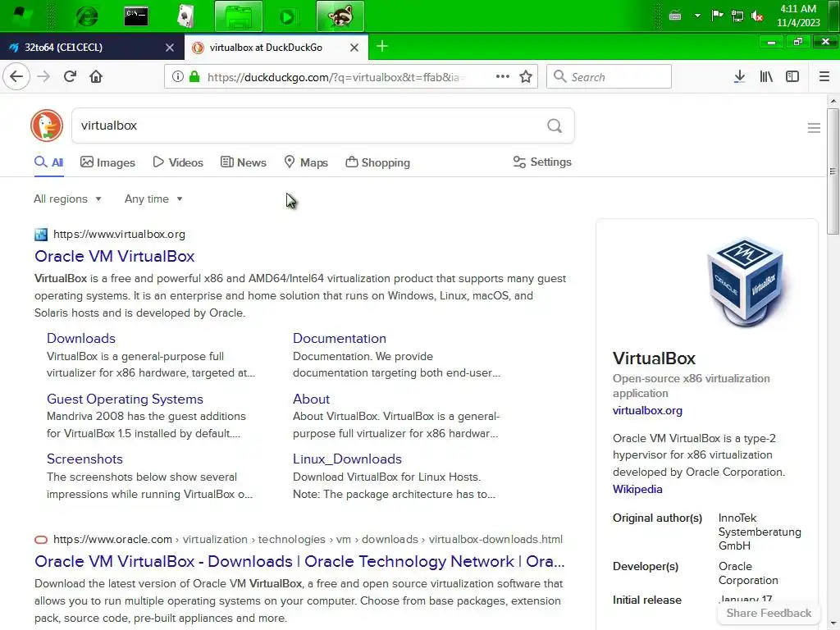
Task: Go to the browser home page
Action: [x=96, y=76]
